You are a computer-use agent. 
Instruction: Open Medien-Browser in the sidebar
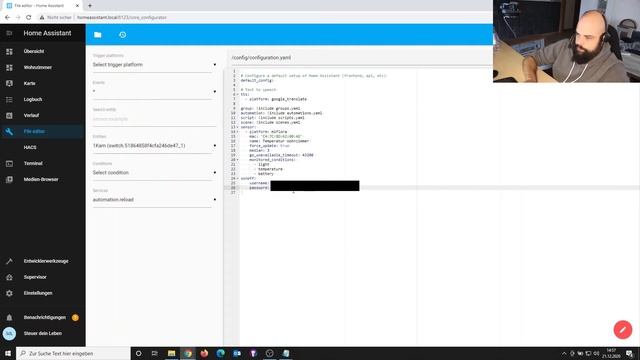(41, 179)
